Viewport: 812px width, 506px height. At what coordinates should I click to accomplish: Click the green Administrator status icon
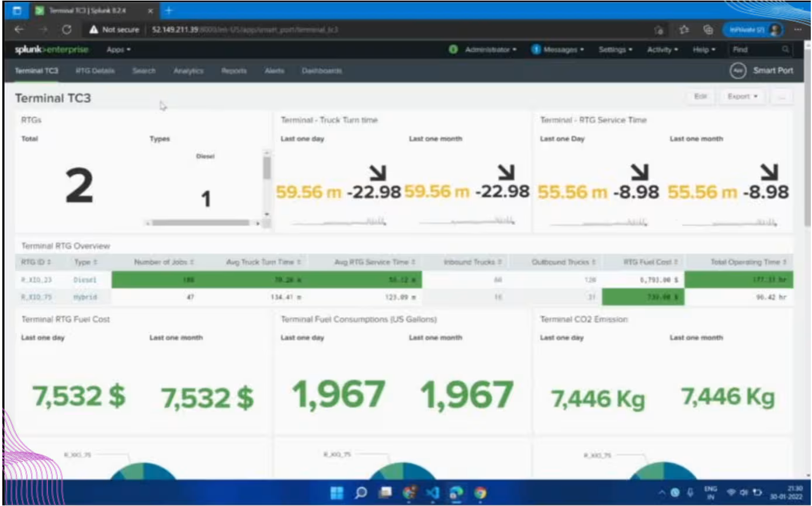pos(453,50)
